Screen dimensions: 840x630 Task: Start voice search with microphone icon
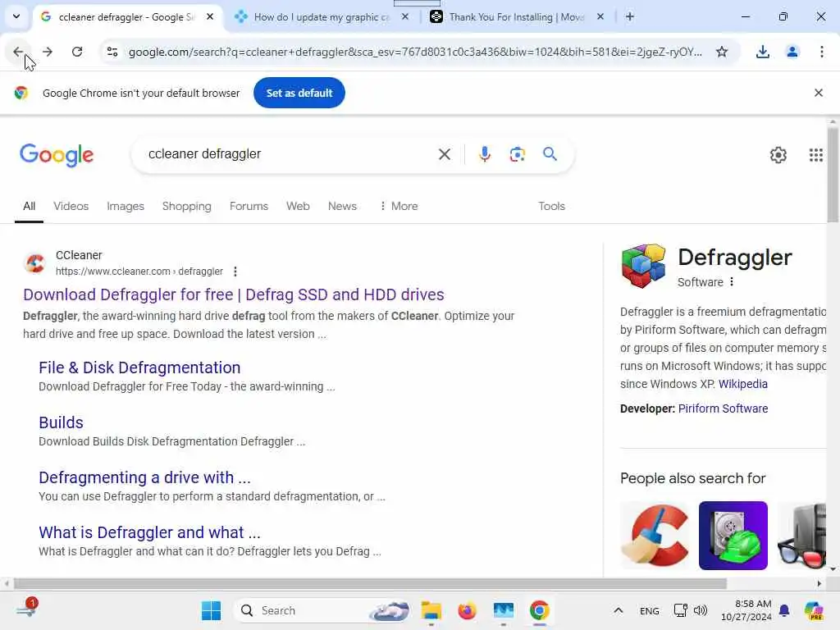click(x=484, y=154)
